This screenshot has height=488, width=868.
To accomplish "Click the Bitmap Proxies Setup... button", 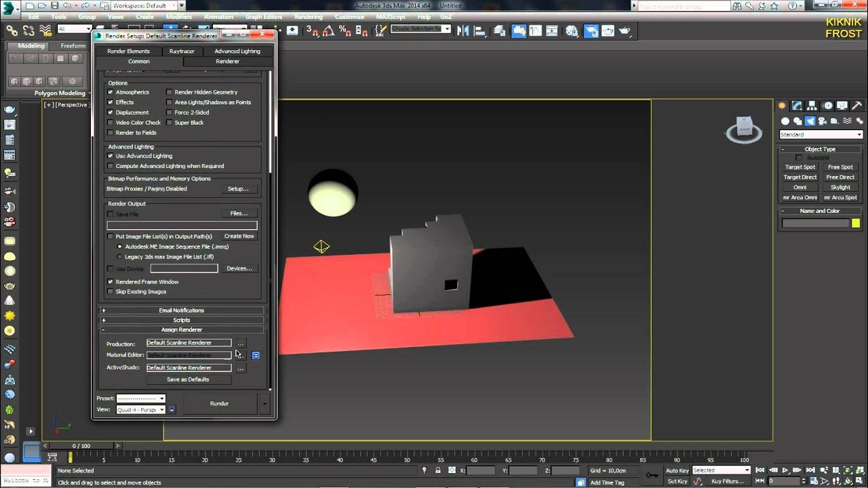I will [x=239, y=189].
